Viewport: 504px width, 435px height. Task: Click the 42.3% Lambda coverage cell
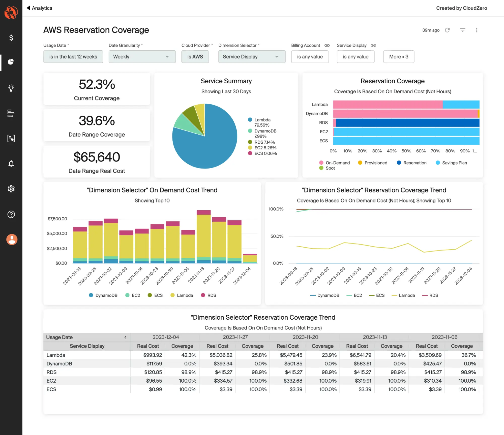click(189, 355)
